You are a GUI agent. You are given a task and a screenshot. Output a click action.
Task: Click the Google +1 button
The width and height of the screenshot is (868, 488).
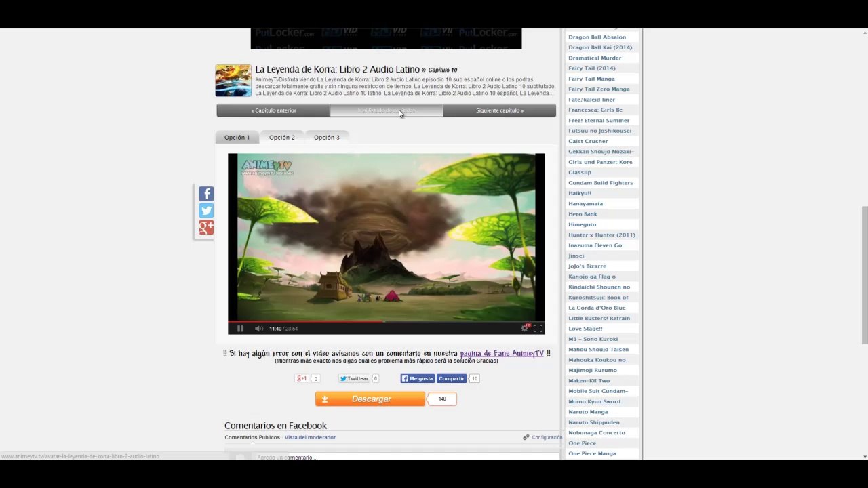coord(302,378)
